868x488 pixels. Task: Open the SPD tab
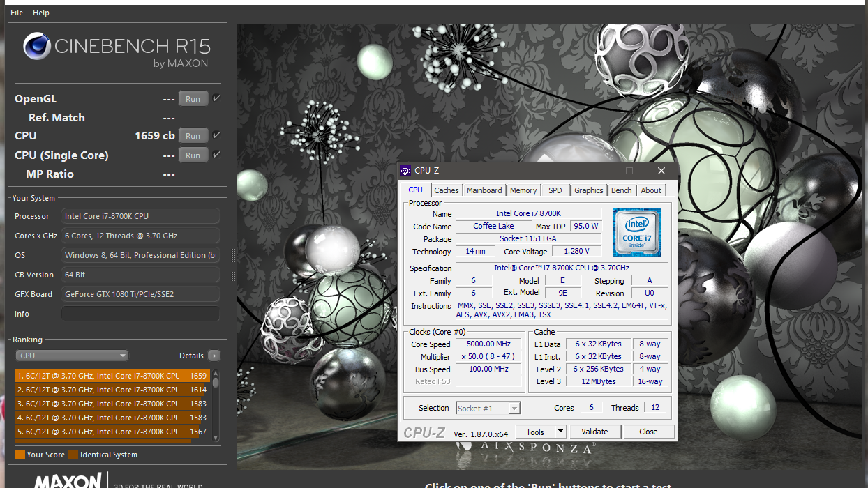click(x=555, y=190)
